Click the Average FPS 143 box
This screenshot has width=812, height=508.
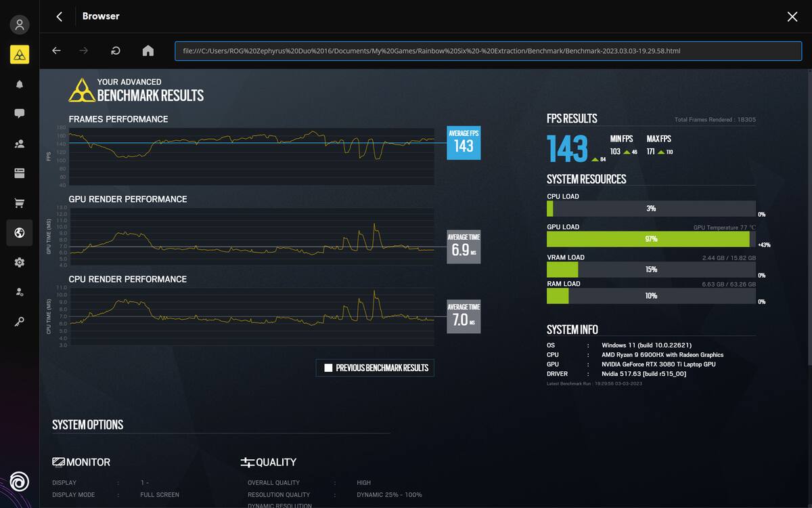tap(464, 142)
